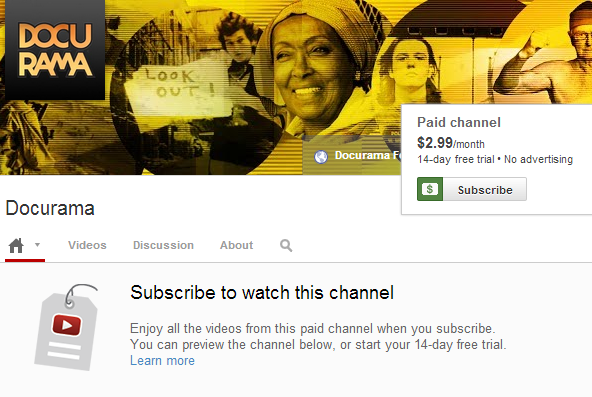This screenshot has height=397, width=592.
Task: Click the Docurama channel title
Action: click(x=50, y=208)
